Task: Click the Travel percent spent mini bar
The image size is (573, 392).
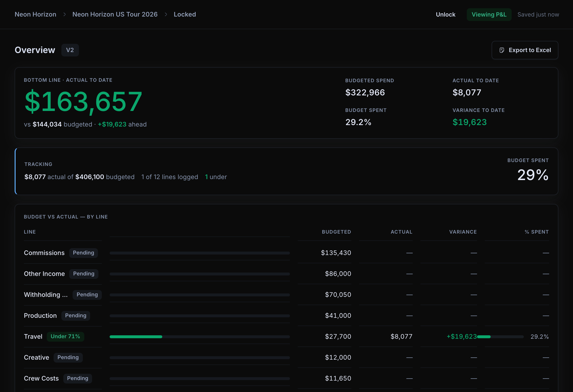Action: [x=500, y=337]
